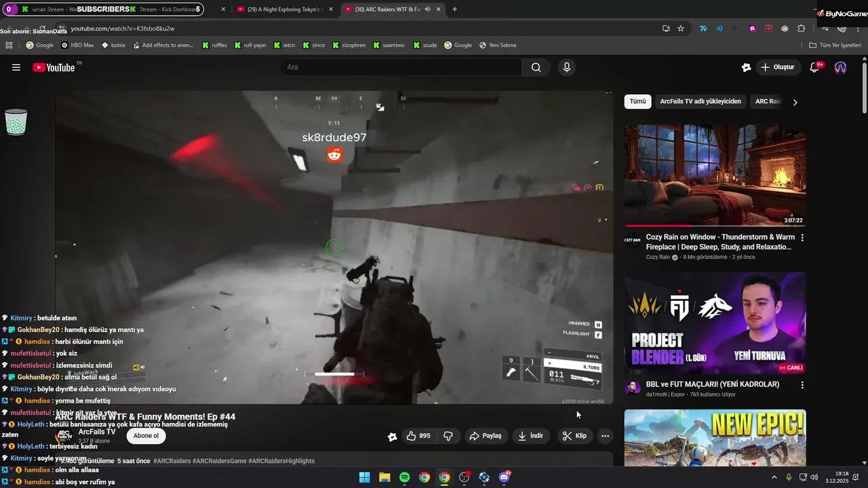Click the browser address bar URL
868x488 pixels.
(x=123, y=28)
